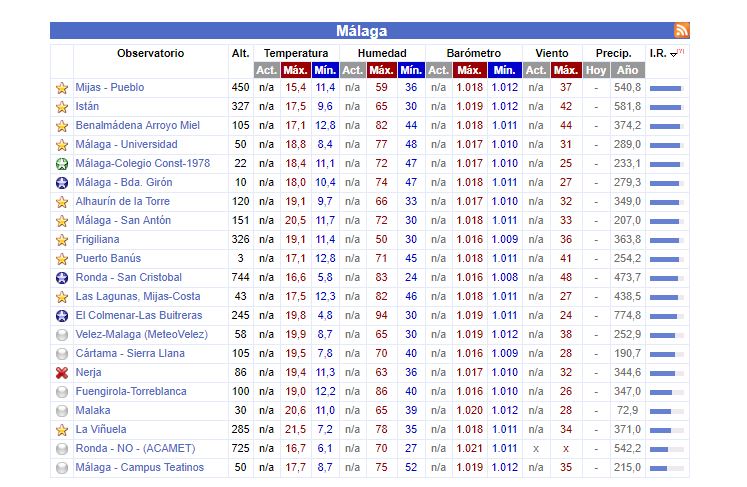Click the blue star badge beside Málaga - Bda. Girón
The height and width of the screenshot is (487, 747).
coord(62,183)
